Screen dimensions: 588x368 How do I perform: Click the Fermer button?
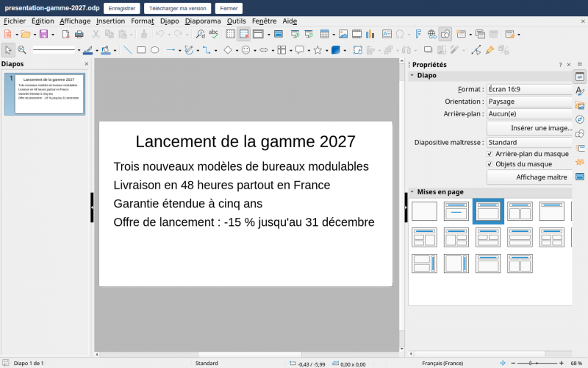[229, 8]
